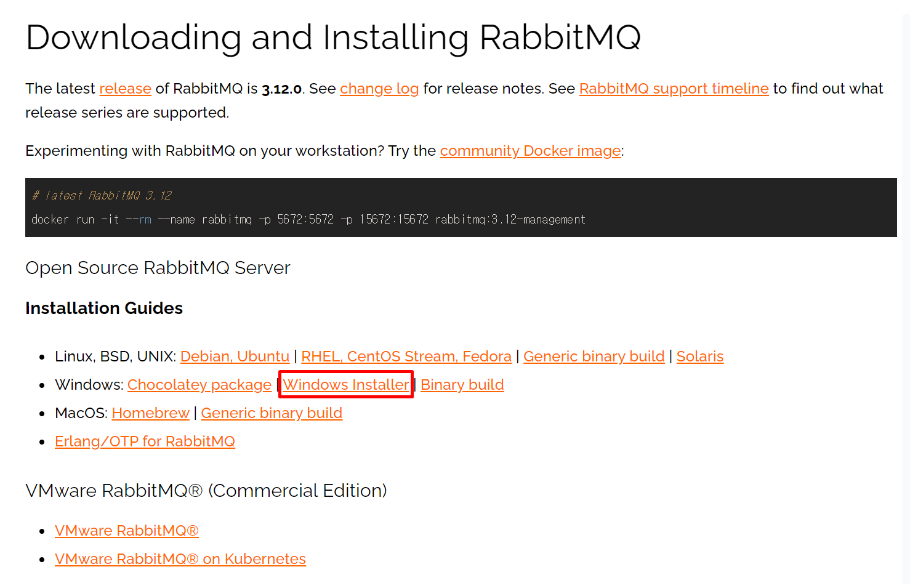Click the 'Installation Guides' heading
This screenshot has width=910, height=588.
104,308
